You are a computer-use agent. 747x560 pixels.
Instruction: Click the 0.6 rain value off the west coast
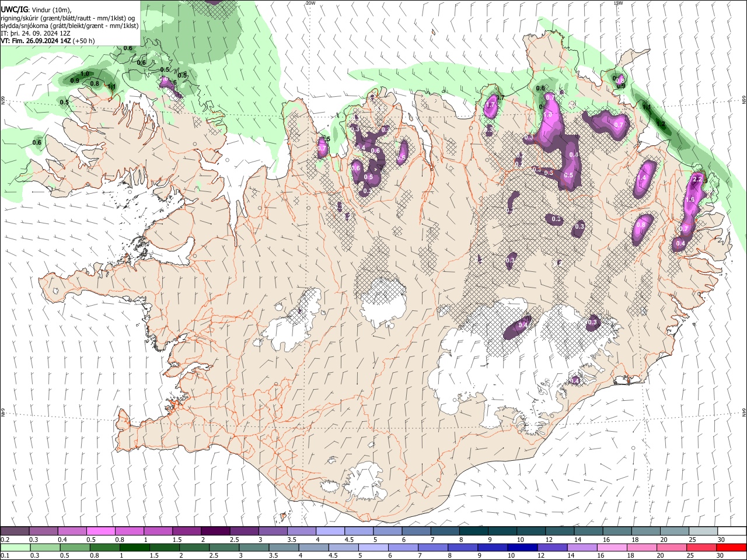(37, 142)
